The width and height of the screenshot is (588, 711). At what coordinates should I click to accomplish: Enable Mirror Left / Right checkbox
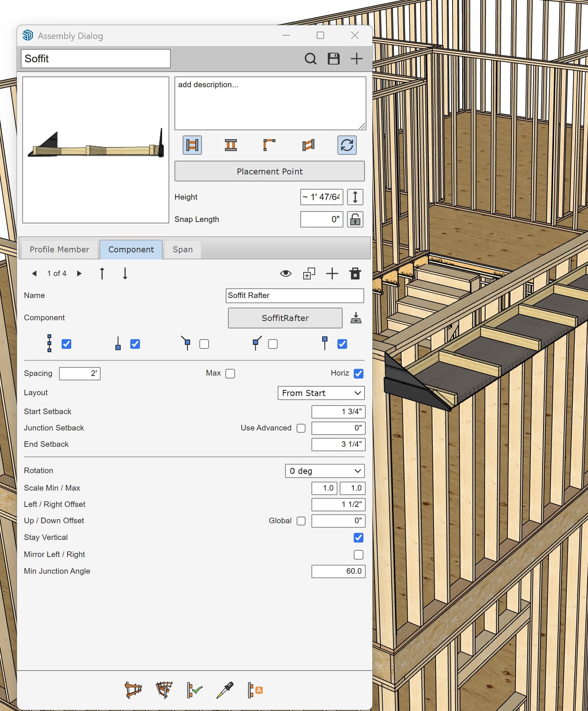(358, 554)
